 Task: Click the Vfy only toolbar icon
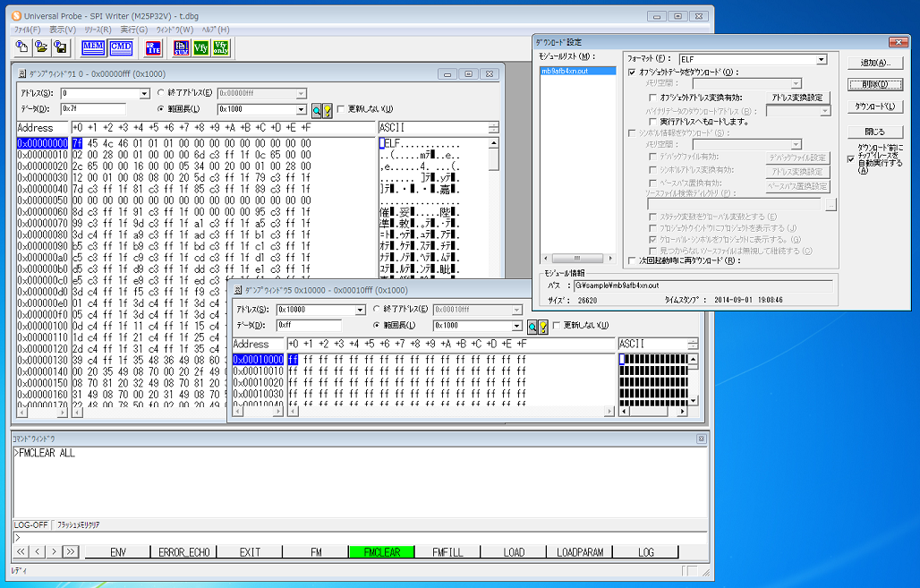click(x=220, y=48)
